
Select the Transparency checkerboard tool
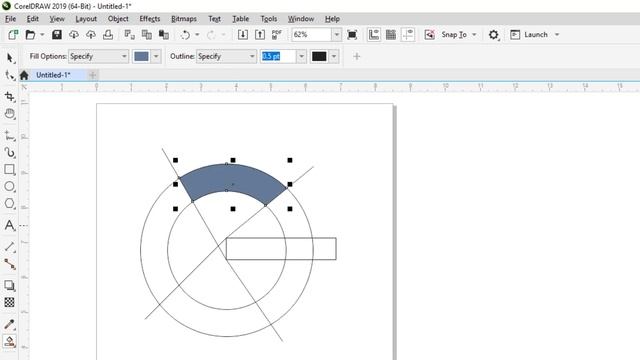tap(10, 302)
